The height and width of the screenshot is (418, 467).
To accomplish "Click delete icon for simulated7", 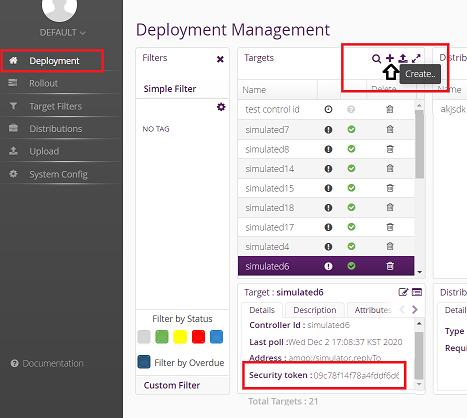I will click(x=390, y=129).
